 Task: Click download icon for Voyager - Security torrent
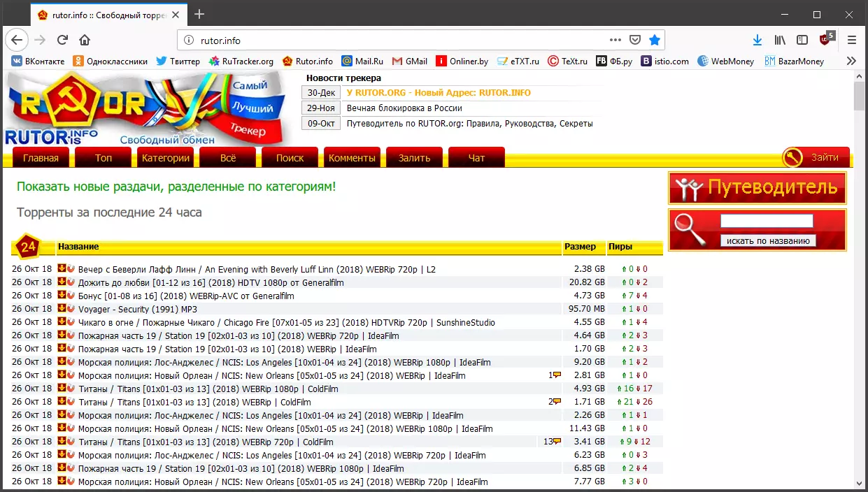pyautogui.click(x=62, y=308)
